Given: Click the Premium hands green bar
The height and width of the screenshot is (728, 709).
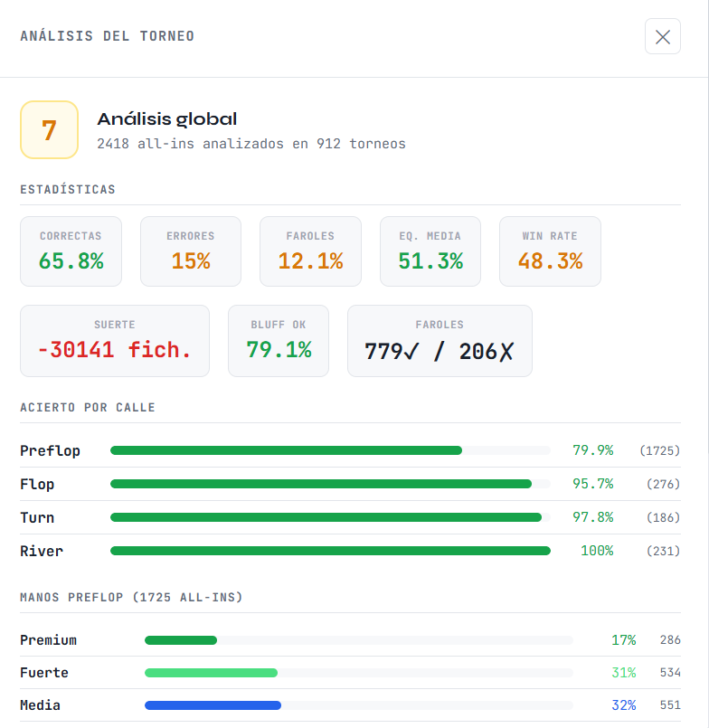Looking at the screenshot, I should tap(181, 640).
